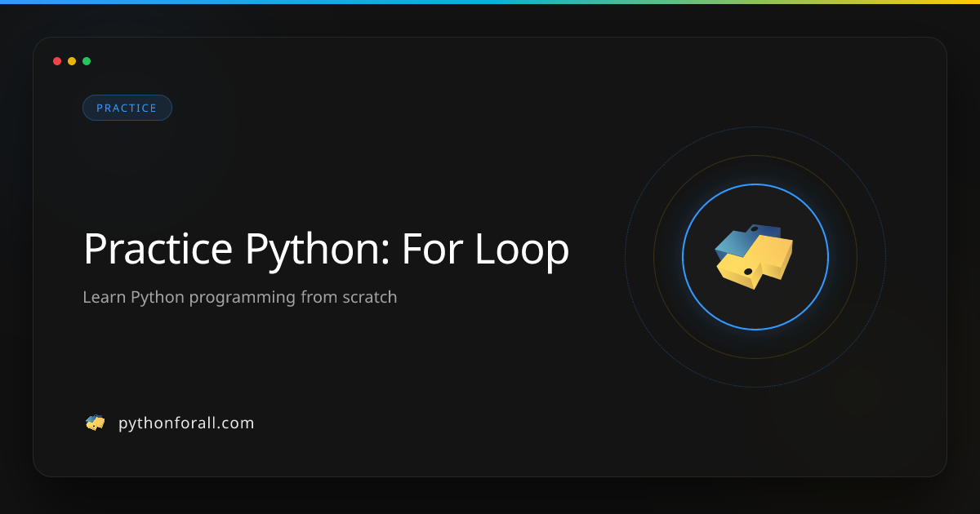The height and width of the screenshot is (514, 980).
Task: Click the large Python logo in circle
Action: click(x=755, y=257)
